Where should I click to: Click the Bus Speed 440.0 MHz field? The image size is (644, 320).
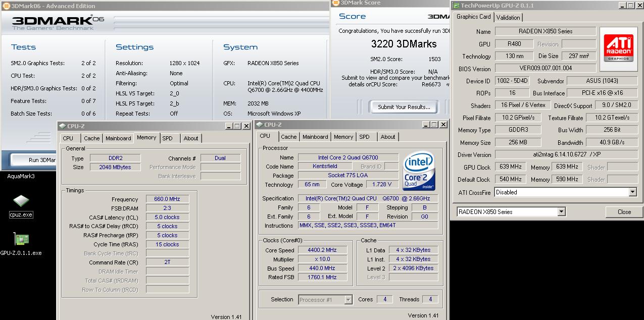point(323,269)
